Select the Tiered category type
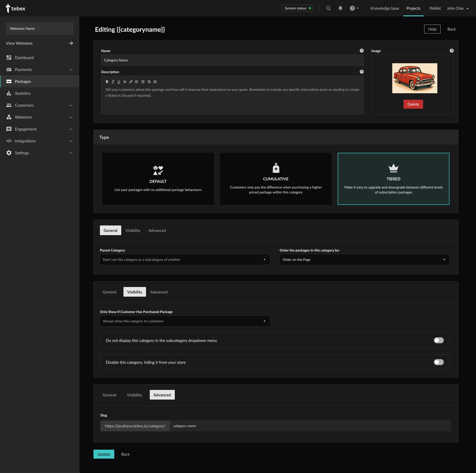Viewport: 476px width, 473px height. [x=393, y=179]
